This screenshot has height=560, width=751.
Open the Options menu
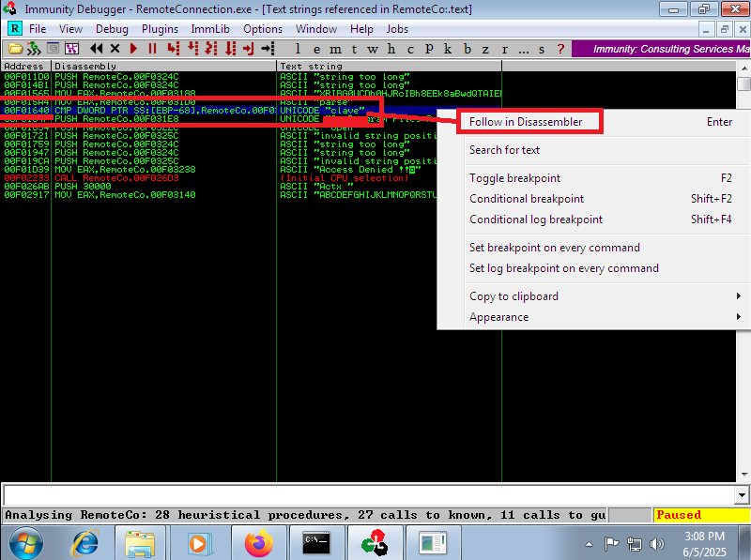point(263,29)
